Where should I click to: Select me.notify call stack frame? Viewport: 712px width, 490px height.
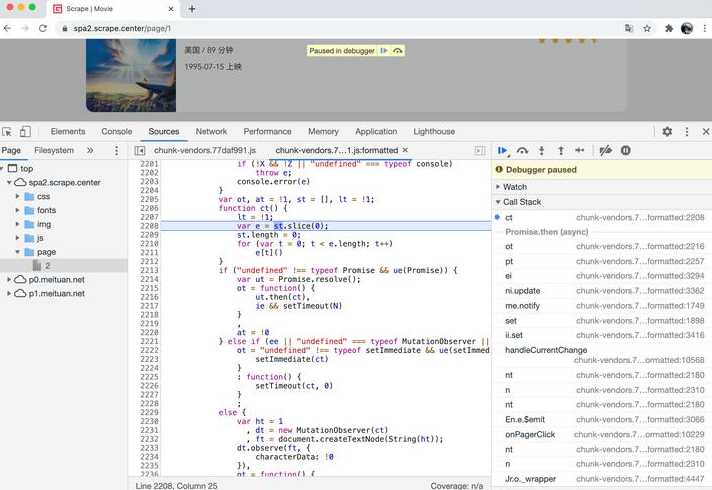pos(601,306)
